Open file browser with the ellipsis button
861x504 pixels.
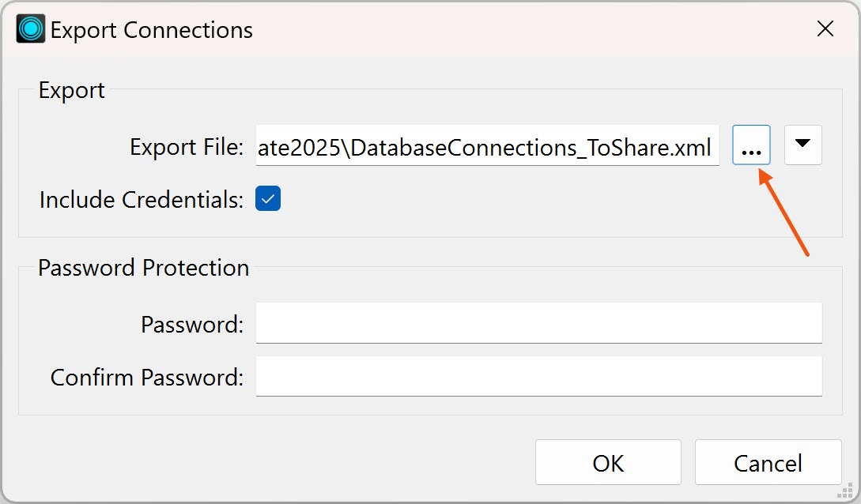[x=751, y=145]
